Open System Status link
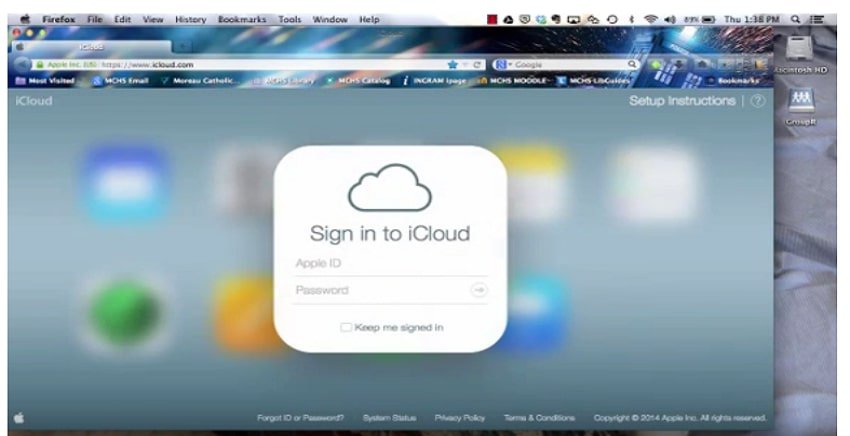The width and height of the screenshot is (850, 436). tap(389, 418)
